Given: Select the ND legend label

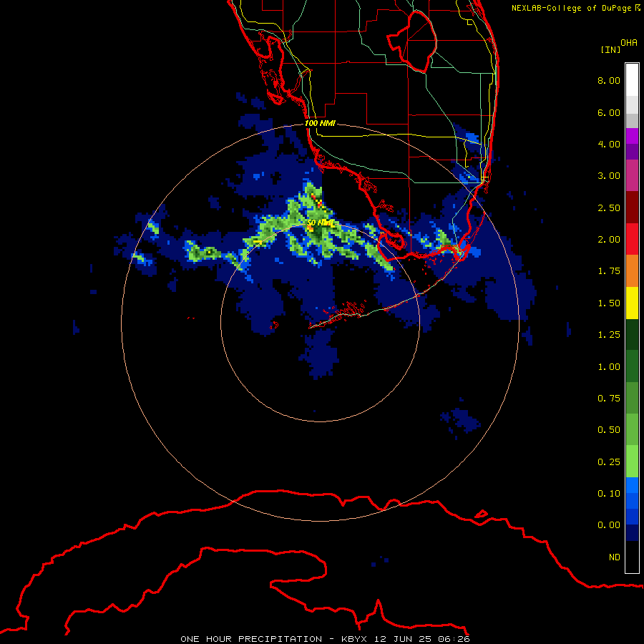Looking at the screenshot, I should click(615, 557).
